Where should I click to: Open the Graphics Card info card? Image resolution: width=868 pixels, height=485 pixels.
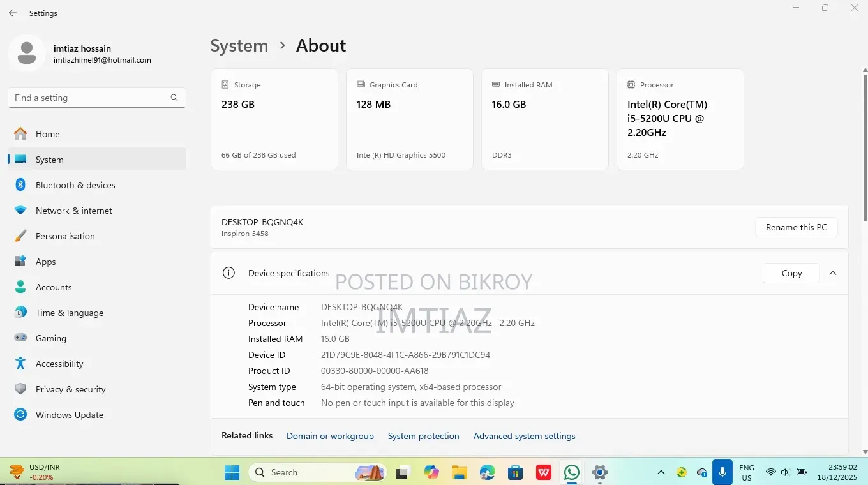point(410,119)
